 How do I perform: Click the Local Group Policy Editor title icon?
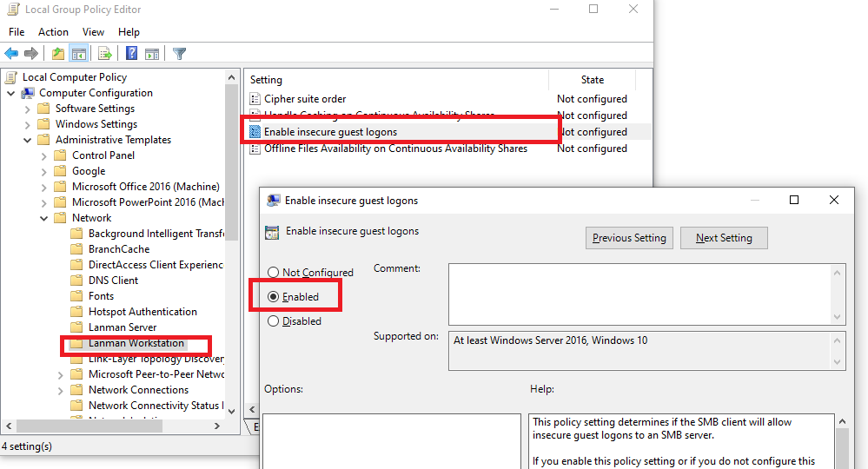[x=13, y=10]
